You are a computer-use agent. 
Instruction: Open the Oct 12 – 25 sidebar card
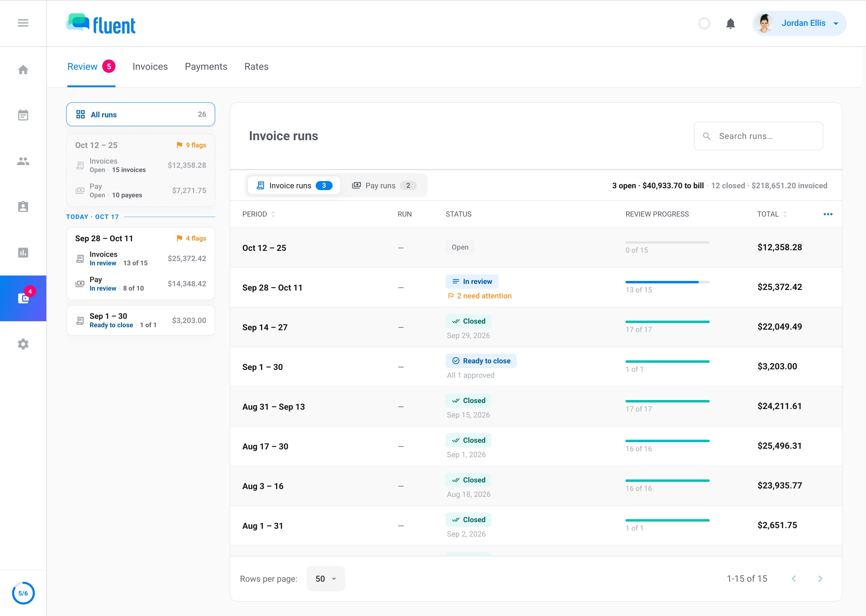click(141, 170)
